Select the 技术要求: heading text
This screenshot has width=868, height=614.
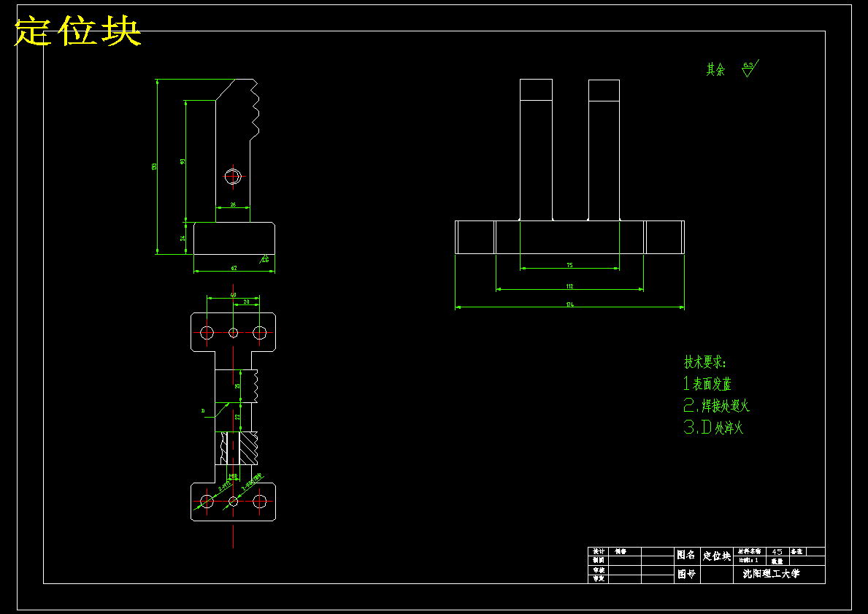704,363
